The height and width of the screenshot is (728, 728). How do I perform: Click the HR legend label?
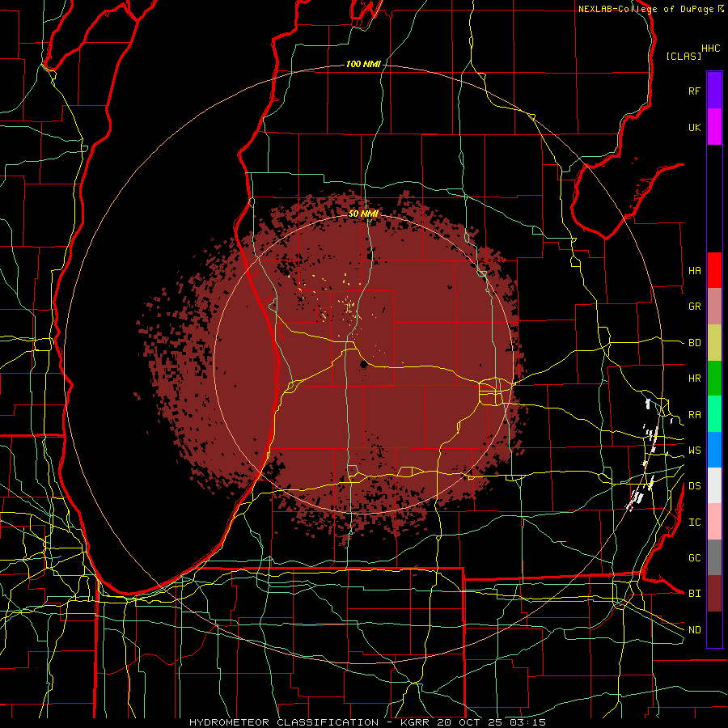pos(694,379)
